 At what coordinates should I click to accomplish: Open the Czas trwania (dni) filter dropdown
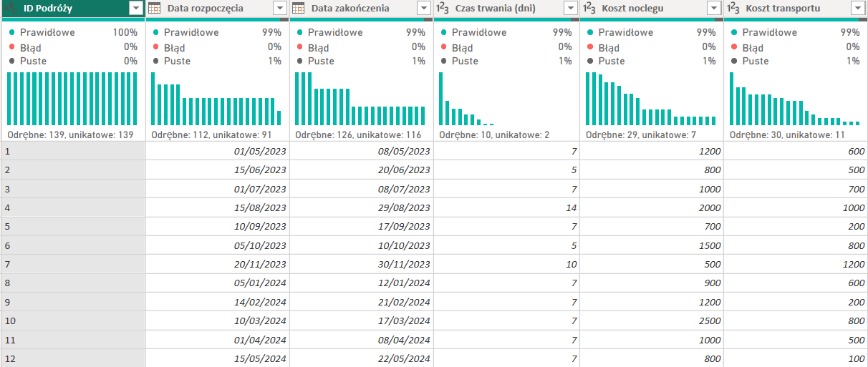tap(570, 9)
